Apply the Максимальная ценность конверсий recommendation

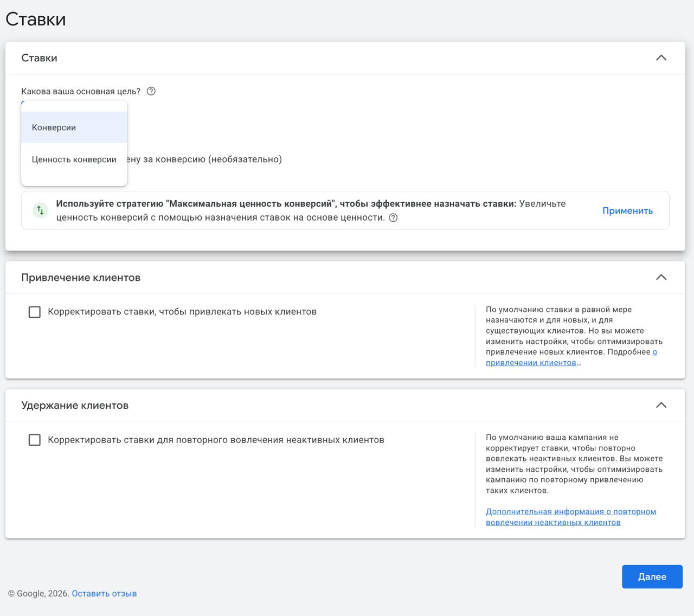pos(627,210)
